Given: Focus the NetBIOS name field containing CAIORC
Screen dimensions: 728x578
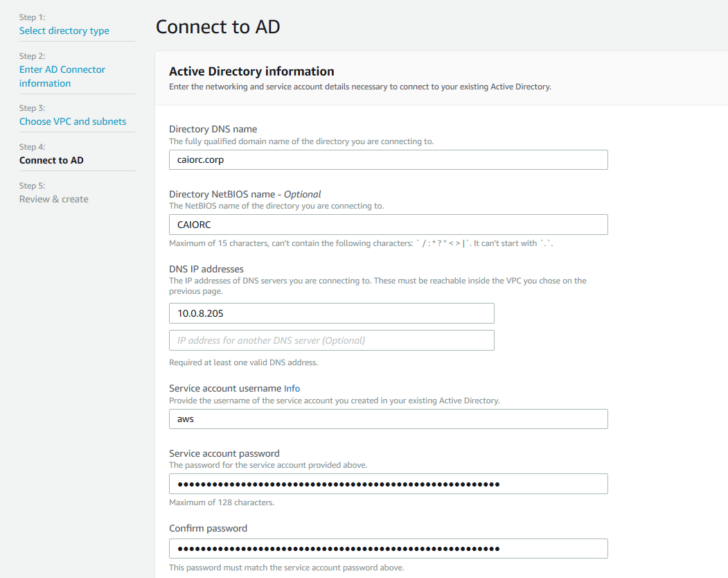Looking at the screenshot, I should coord(388,225).
